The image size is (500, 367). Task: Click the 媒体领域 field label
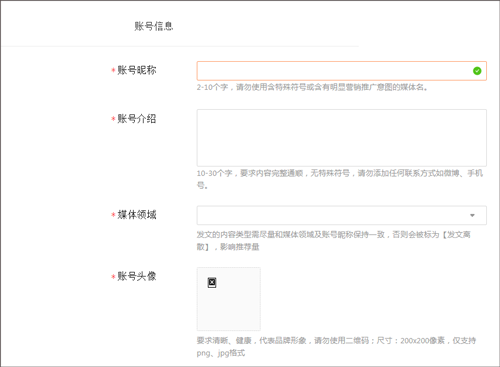137,215
